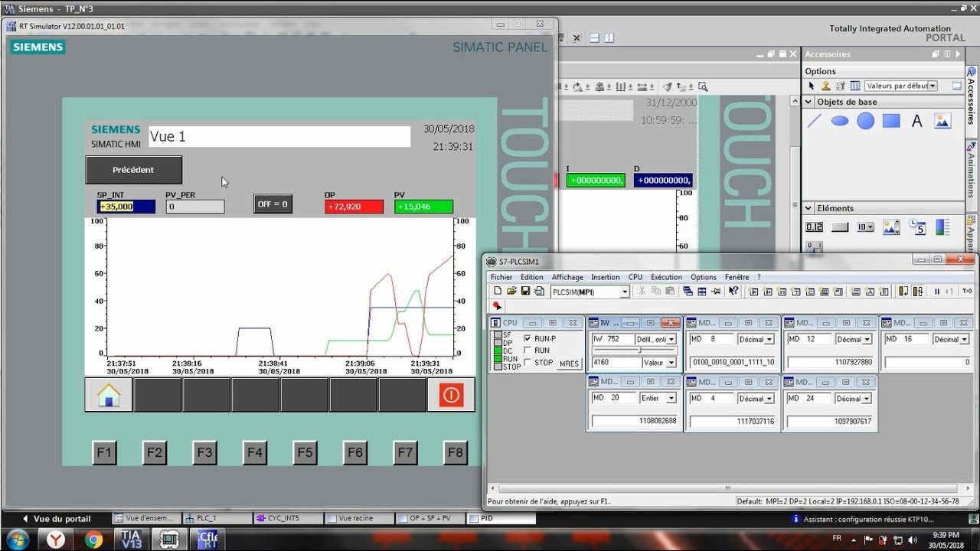Open TIA V13 from the taskbar
The height and width of the screenshot is (551, 980).
132,540
